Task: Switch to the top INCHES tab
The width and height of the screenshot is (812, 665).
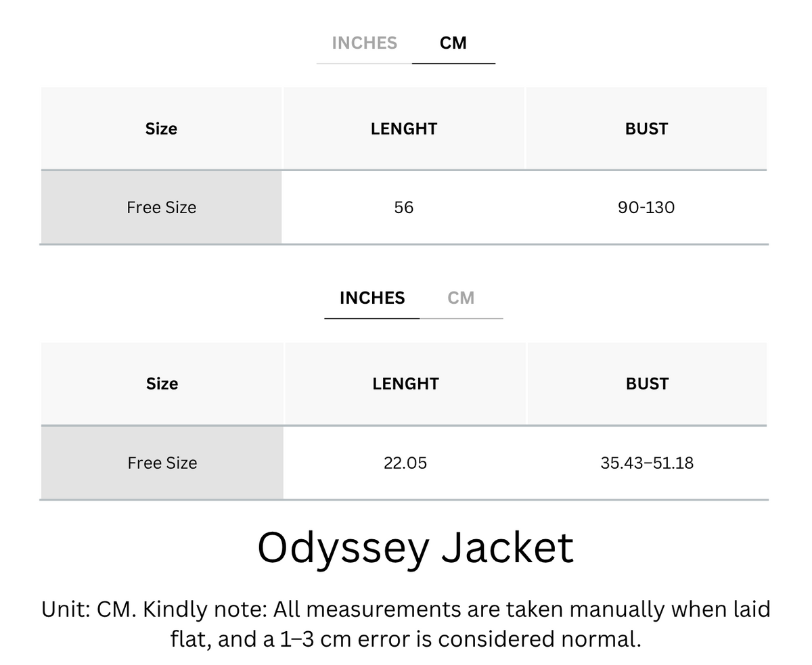Action: (364, 43)
